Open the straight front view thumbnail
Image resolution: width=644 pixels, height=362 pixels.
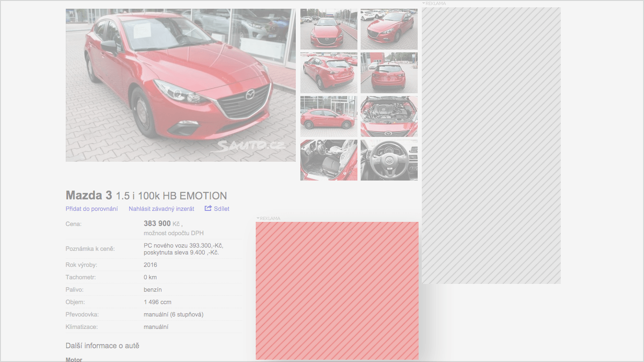[x=329, y=29]
